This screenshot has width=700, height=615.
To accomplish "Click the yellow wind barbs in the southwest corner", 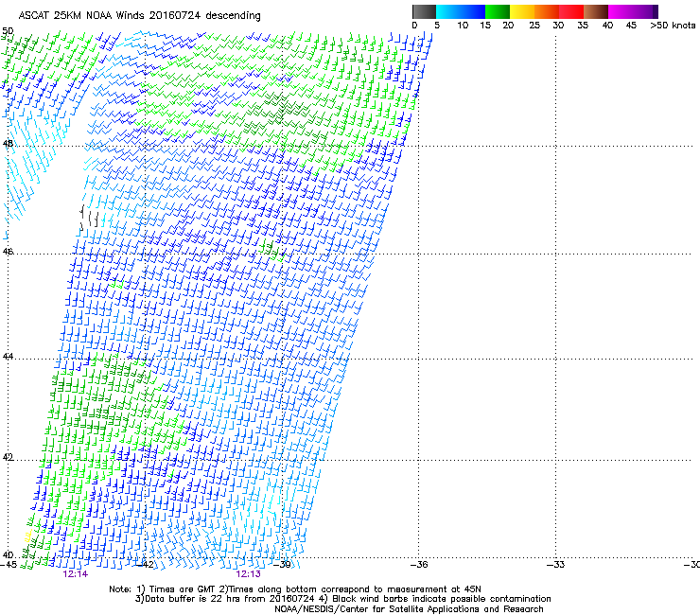I will click(x=27, y=536).
